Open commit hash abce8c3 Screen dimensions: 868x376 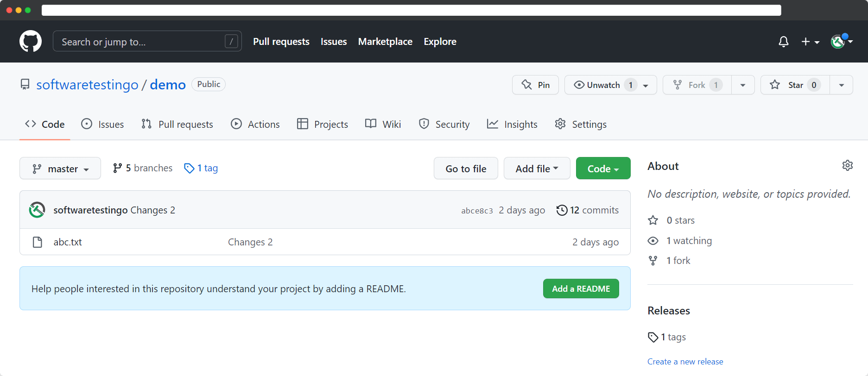pos(477,211)
